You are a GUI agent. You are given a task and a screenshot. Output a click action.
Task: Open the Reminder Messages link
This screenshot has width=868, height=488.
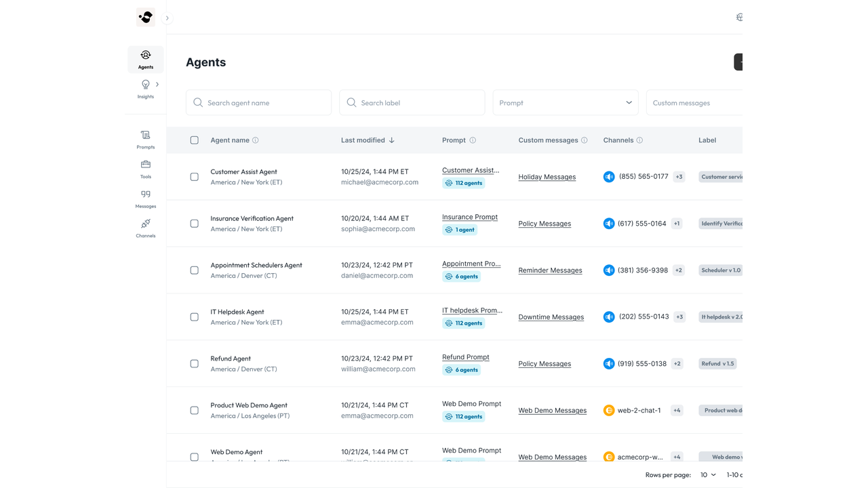[550, 270]
